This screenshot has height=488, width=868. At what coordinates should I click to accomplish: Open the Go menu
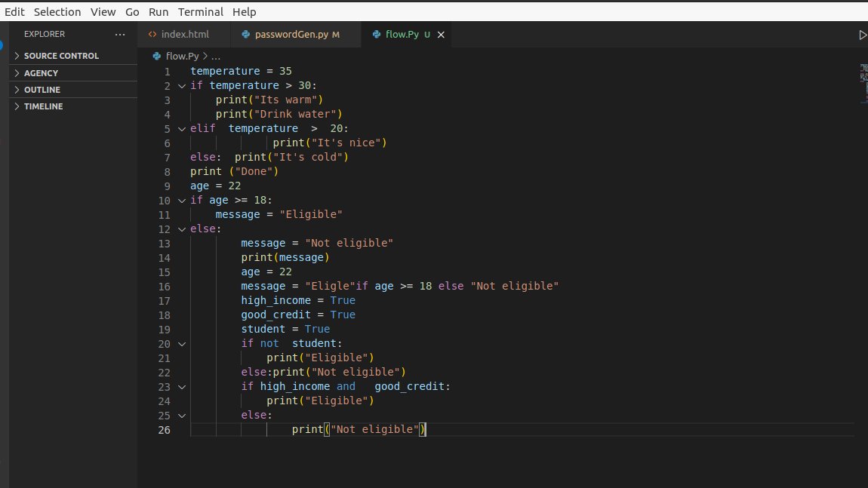pyautogui.click(x=132, y=11)
